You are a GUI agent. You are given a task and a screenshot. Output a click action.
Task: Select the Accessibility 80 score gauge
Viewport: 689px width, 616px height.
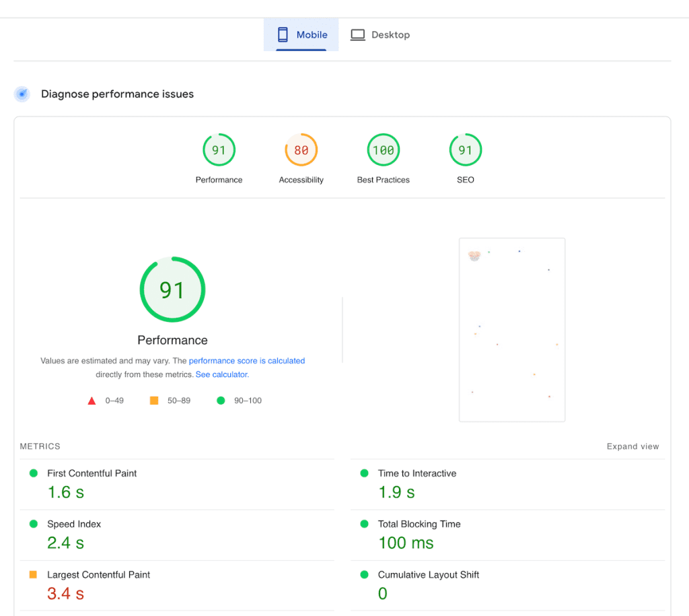tap(301, 150)
